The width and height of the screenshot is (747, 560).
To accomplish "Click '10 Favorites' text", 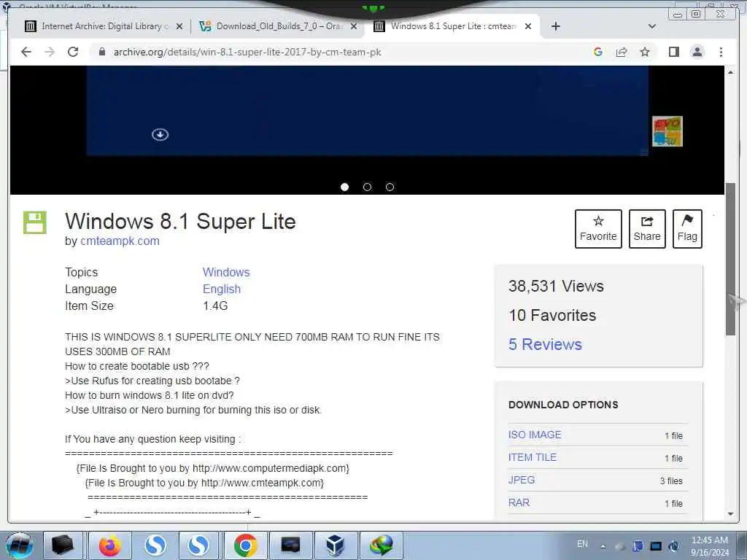I will pos(552,315).
